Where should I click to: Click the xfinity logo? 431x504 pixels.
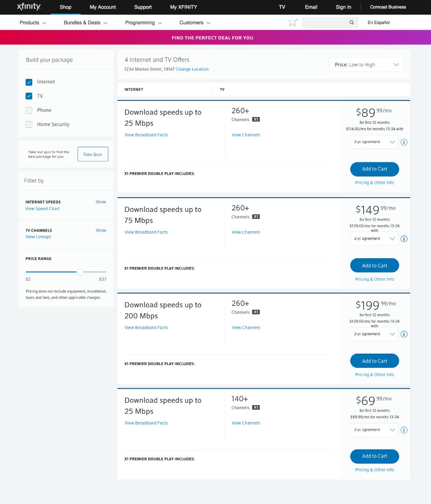28,6
